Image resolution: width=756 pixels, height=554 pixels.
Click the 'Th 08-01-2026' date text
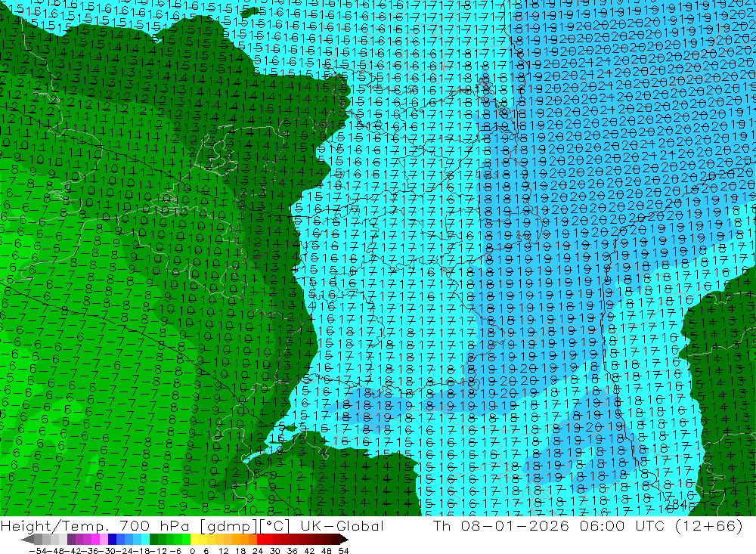pyautogui.click(x=501, y=525)
